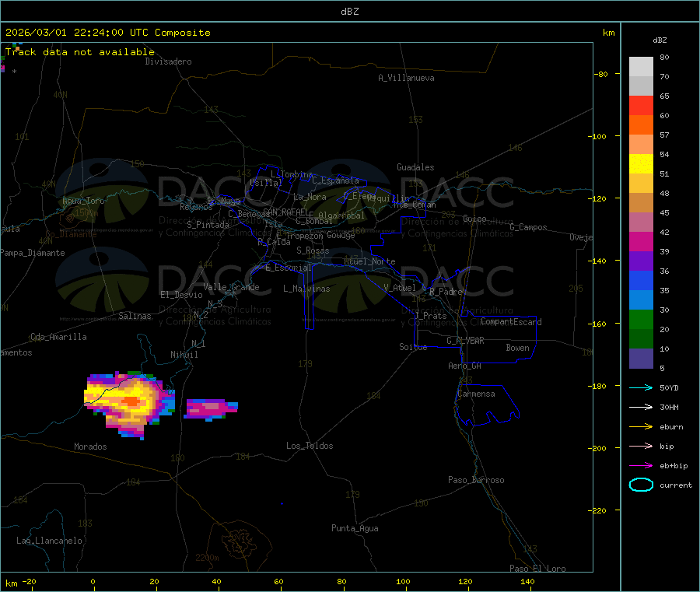Click the 'Paso_Barroso' map label
The image size is (700, 592).
476,480
